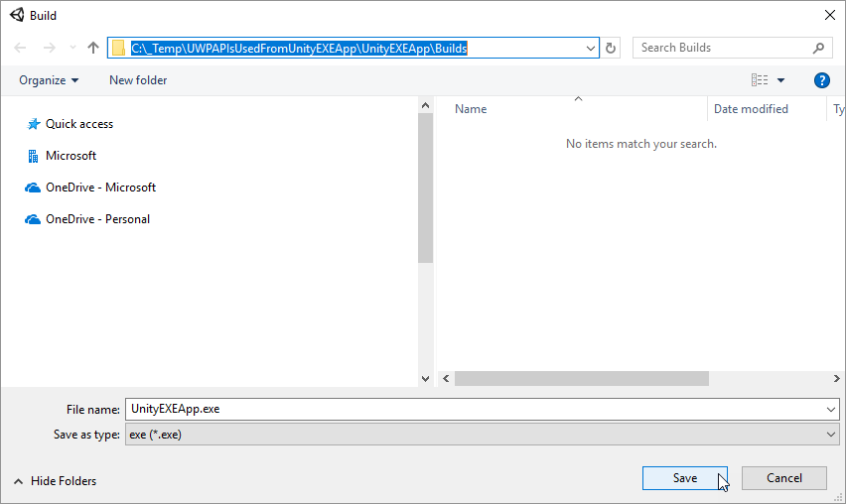The height and width of the screenshot is (504, 846).
Task: Open recent locations dropdown arrow
Action: [x=72, y=48]
